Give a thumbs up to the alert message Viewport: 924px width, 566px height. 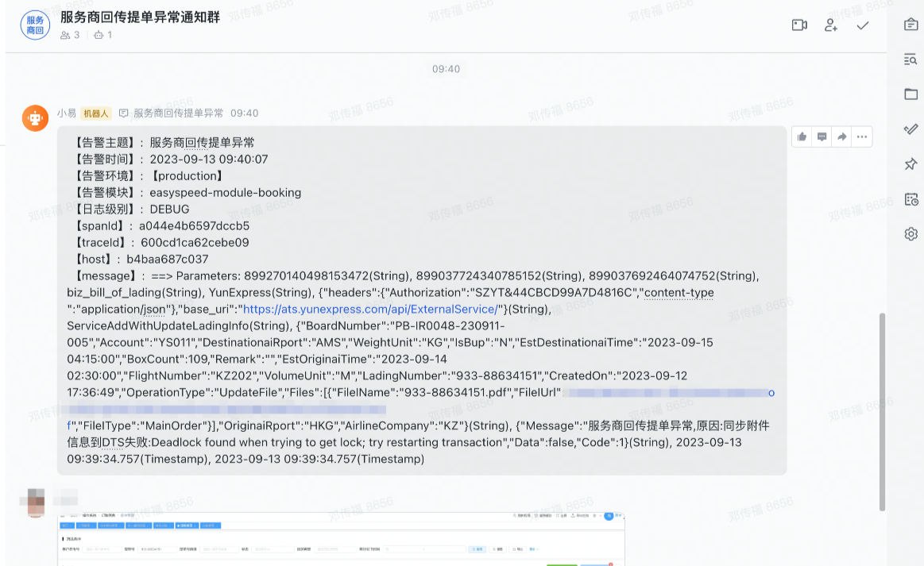(x=802, y=137)
